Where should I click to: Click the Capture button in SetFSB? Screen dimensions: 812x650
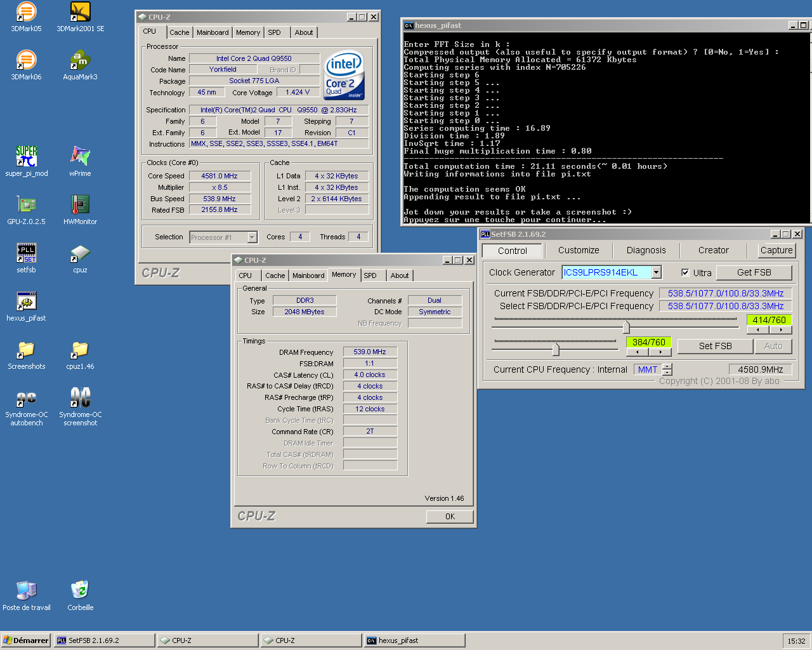[x=776, y=250]
